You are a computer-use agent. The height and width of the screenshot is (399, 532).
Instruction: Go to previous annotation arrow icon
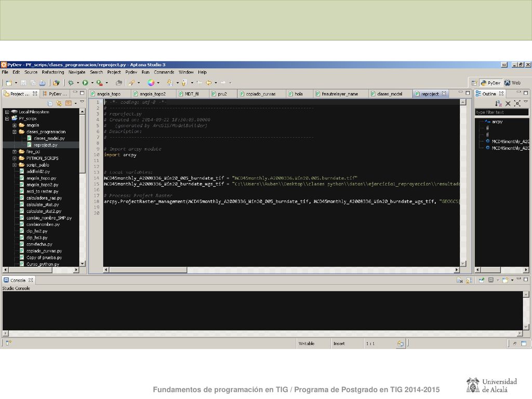184,83
